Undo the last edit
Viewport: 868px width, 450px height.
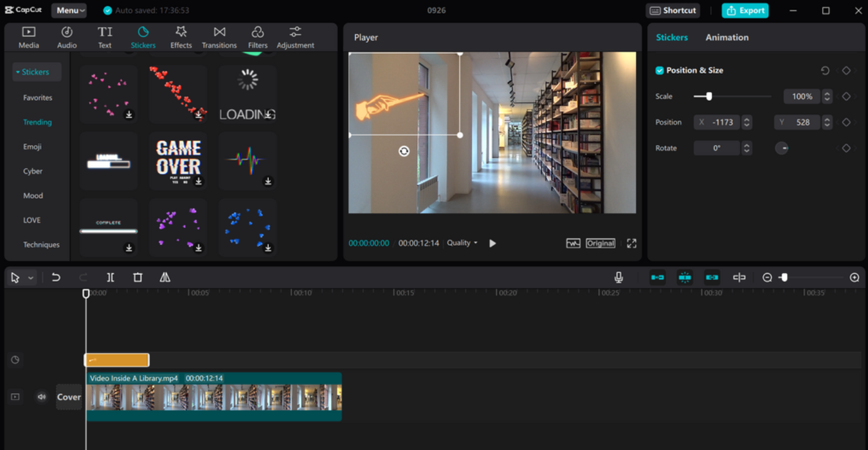pyautogui.click(x=56, y=277)
